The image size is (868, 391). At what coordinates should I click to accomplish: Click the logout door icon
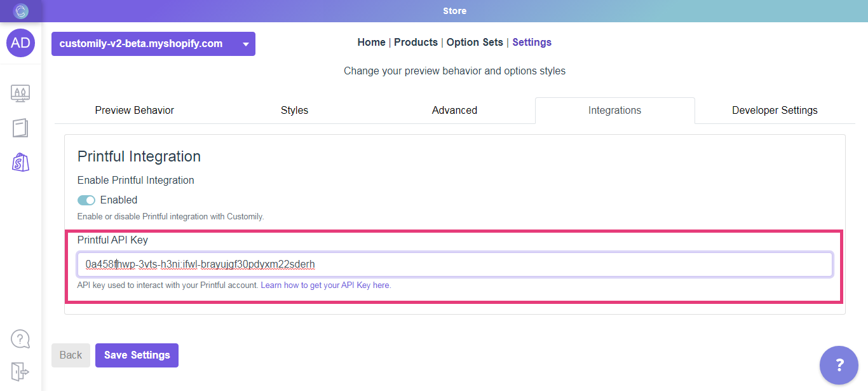point(20,371)
